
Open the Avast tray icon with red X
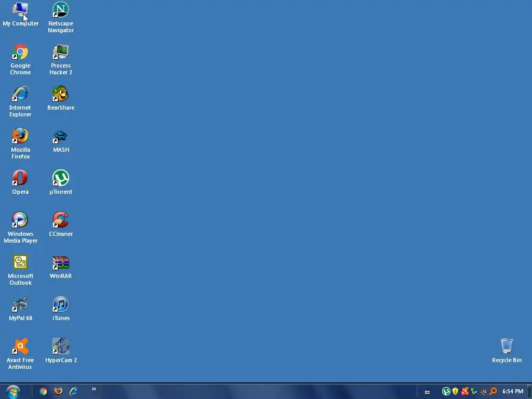465,391
